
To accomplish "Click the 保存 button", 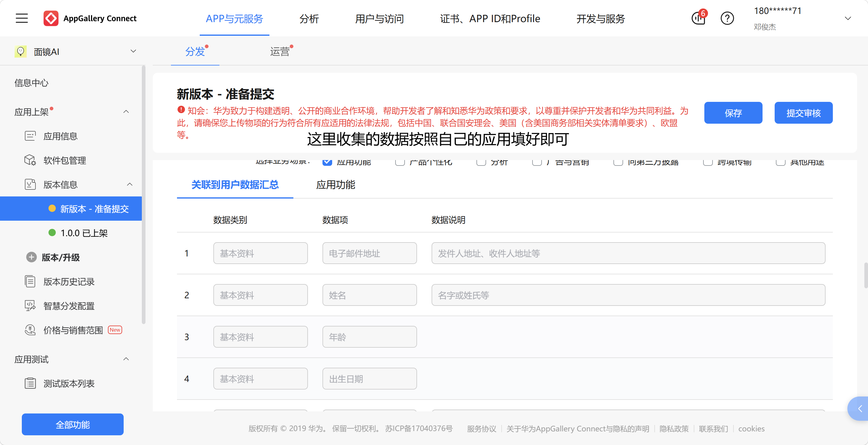I will (x=733, y=113).
